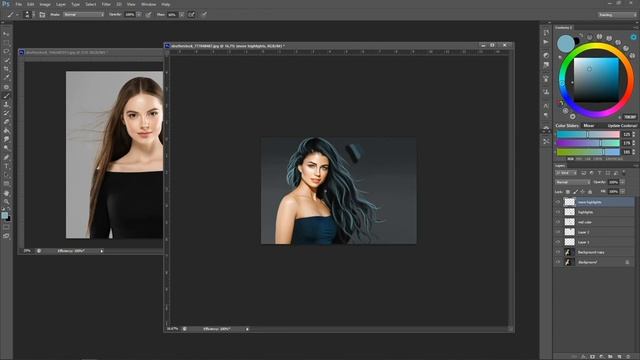
Task: Hide the more highlights layer
Action: 558,202
